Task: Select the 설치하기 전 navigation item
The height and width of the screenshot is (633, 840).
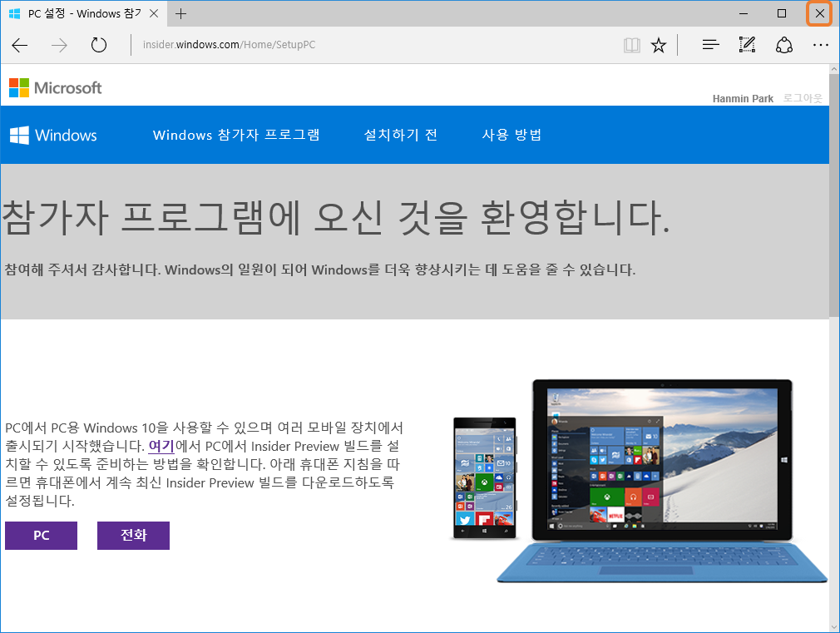Action: coord(400,135)
